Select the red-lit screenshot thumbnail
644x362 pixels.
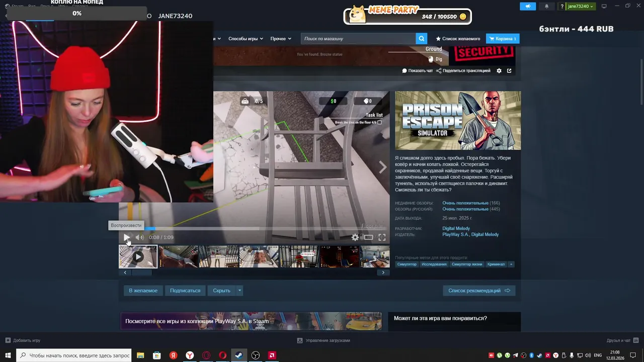340,256
